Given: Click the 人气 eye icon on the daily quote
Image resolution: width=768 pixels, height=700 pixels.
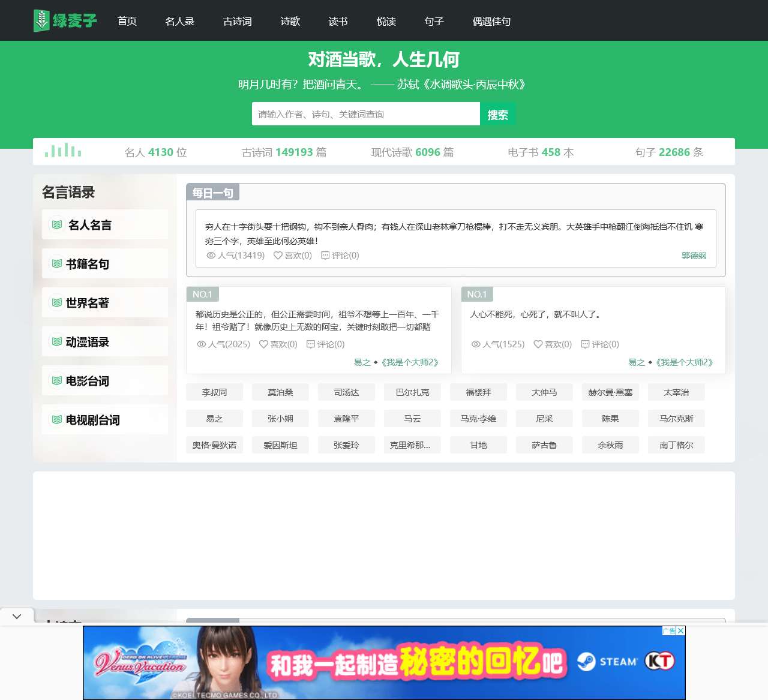Looking at the screenshot, I should point(211,256).
